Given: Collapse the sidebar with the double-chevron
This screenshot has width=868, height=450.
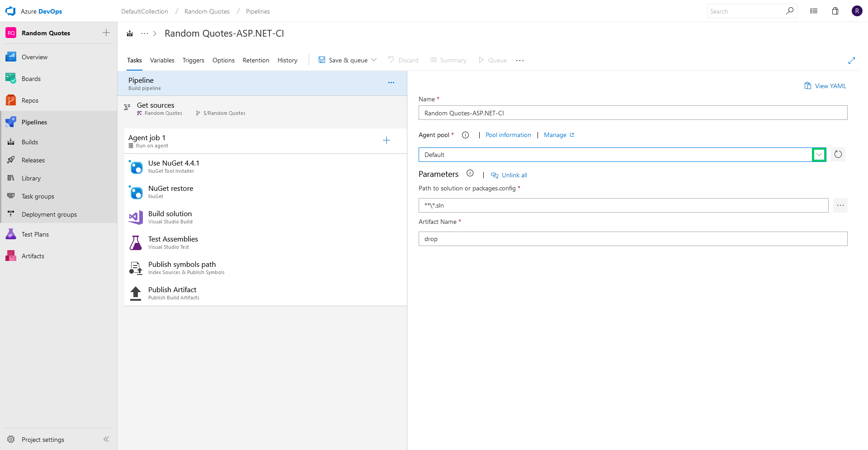Looking at the screenshot, I should point(106,439).
